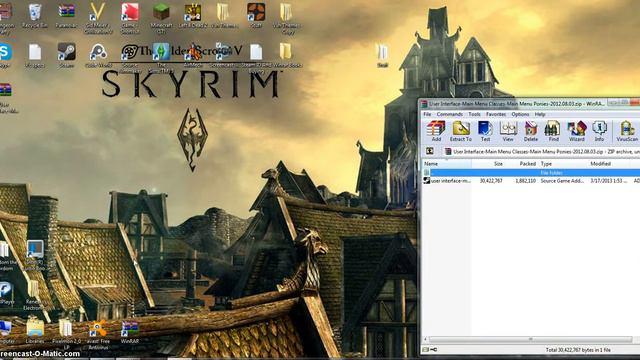Image resolution: width=640 pixels, height=360 pixels.
Task: Open the Favorites menu
Action: point(496,114)
